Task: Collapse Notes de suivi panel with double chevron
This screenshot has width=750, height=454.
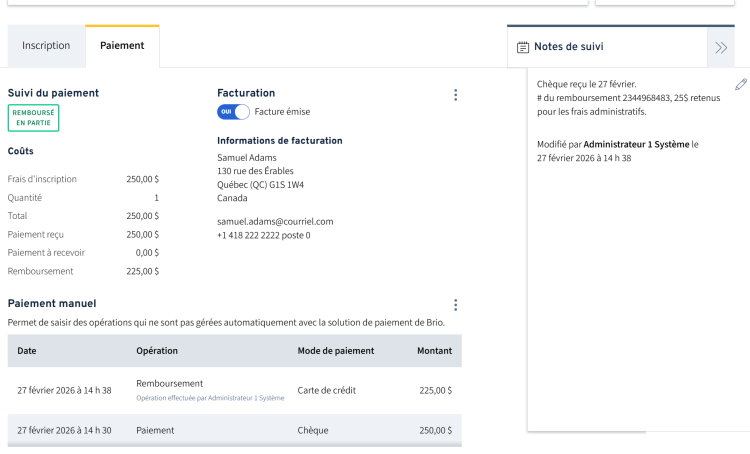Action: click(720, 47)
